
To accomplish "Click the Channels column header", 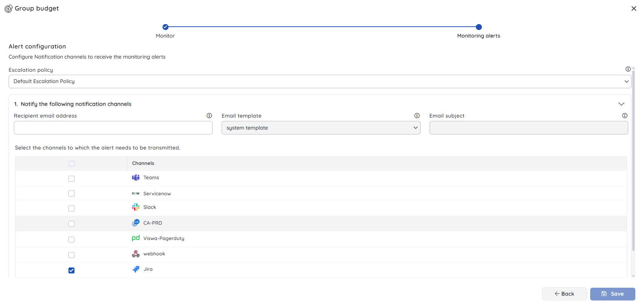I will pyautogui.click(x=143, y=163).
